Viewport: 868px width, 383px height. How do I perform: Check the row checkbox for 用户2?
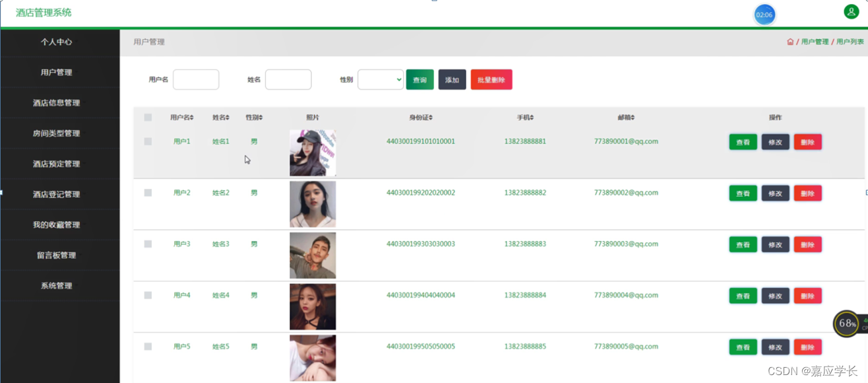click(148, 193)
